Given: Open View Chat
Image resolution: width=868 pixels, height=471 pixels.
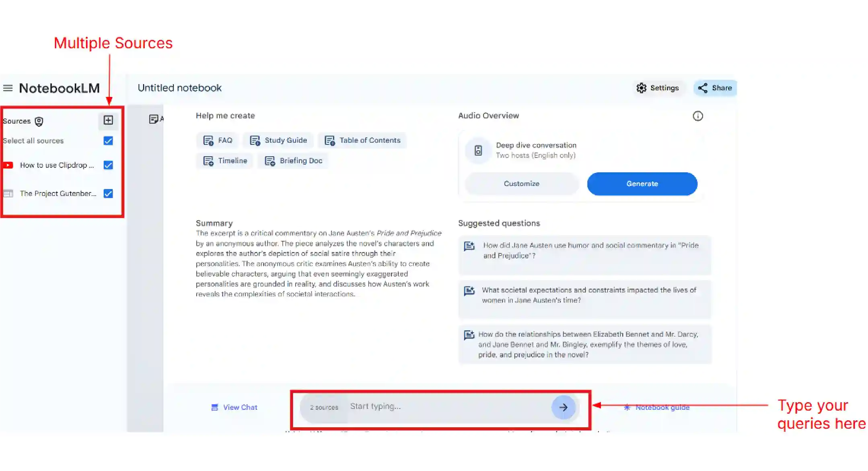Looking at the screenshot, I should coord(234,407).
